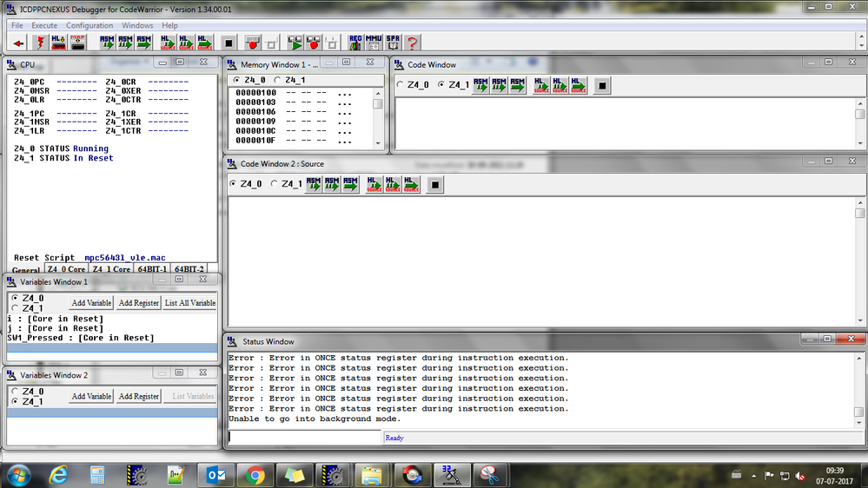Click ASM single step icon in Code Window
This screenshot has width=868, height=488.
(480, 86)
